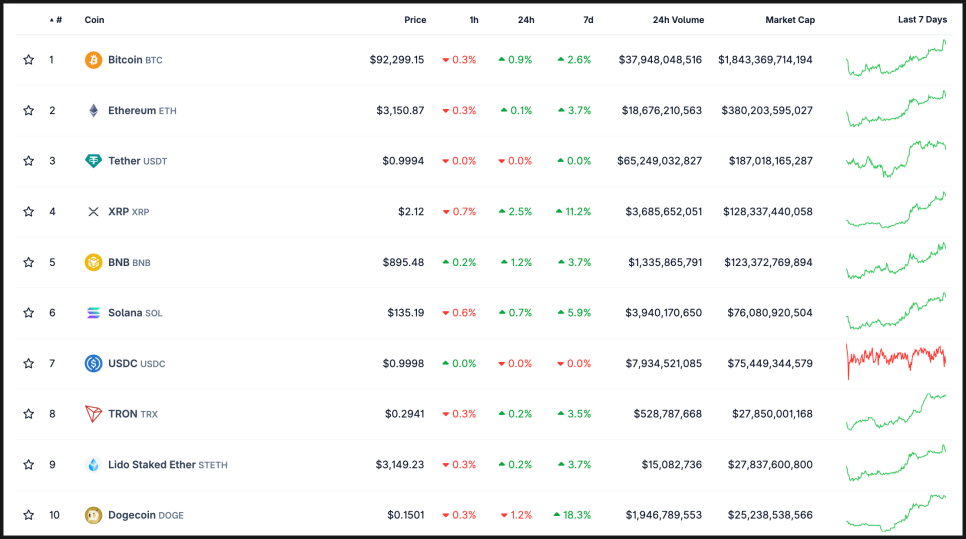Open the USDC coin page link

tap(123, 364)
